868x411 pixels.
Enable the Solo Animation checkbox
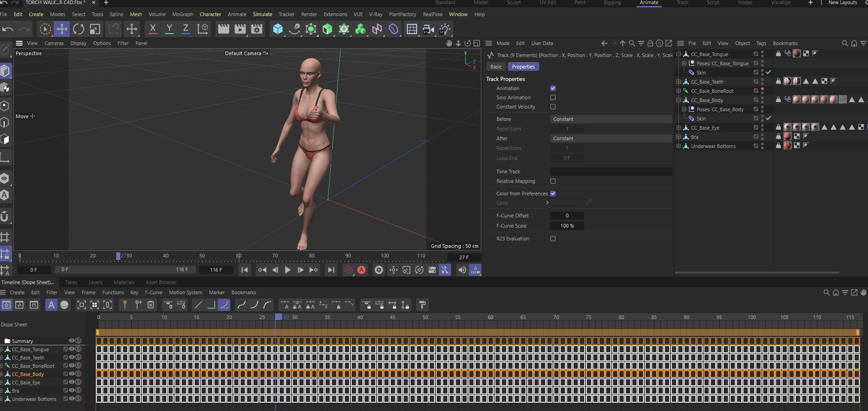pyautogui.click(x=553, y=97)
